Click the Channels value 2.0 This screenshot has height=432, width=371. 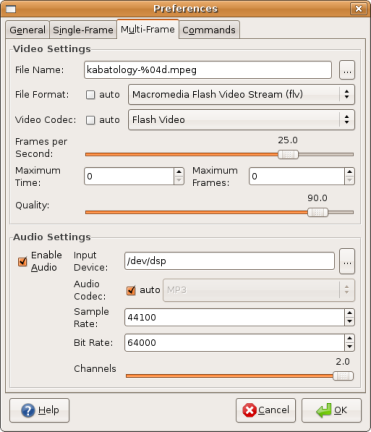point(343,362)
